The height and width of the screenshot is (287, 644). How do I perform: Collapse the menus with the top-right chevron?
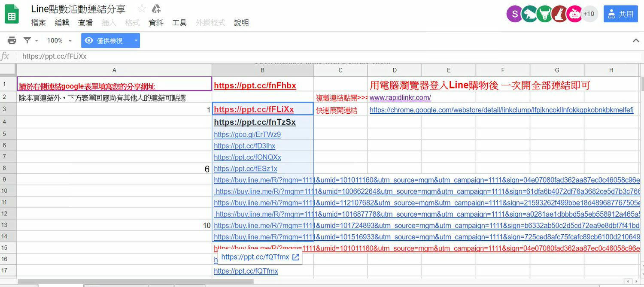tap(636, 41)
